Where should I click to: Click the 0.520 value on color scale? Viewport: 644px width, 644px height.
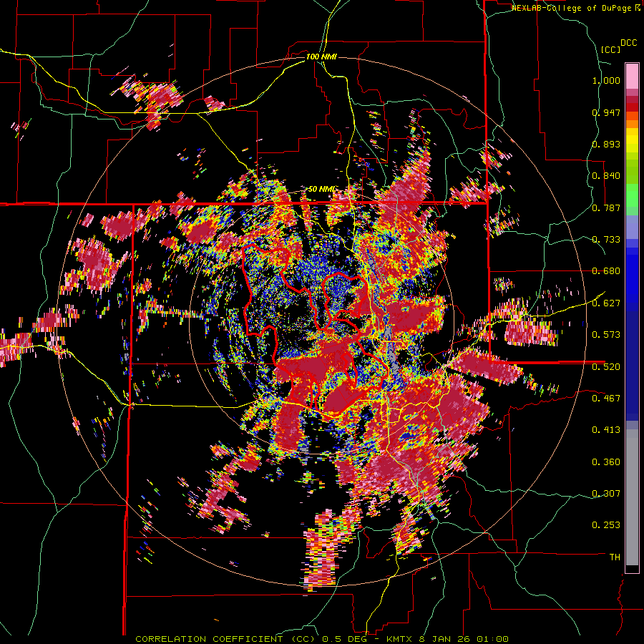coord(606,366)
